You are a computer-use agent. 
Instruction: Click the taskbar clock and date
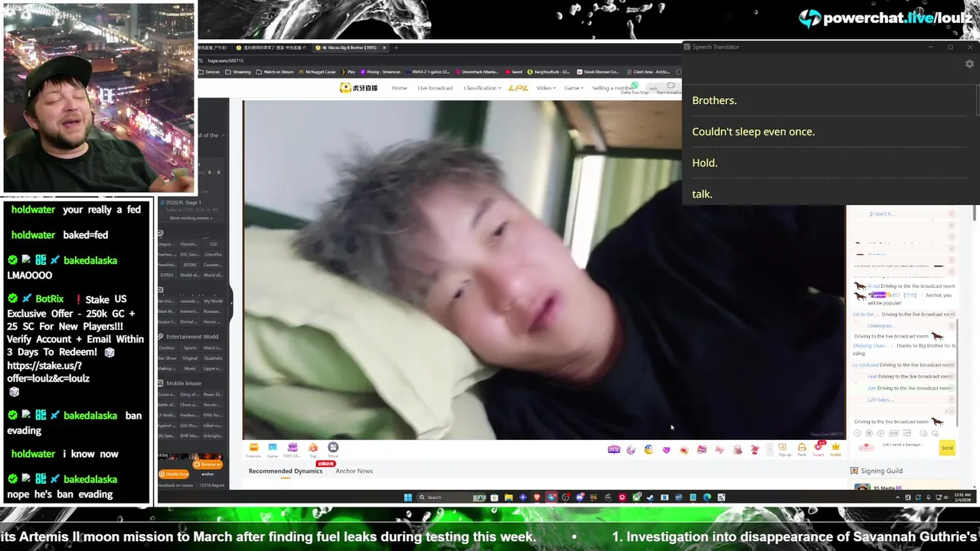tap(962, 497)
